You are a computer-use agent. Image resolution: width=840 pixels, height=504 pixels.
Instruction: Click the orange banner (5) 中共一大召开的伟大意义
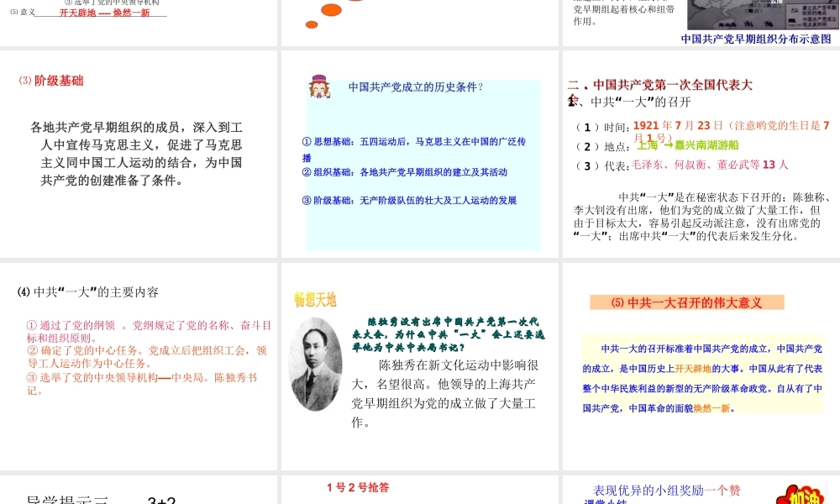687,302
